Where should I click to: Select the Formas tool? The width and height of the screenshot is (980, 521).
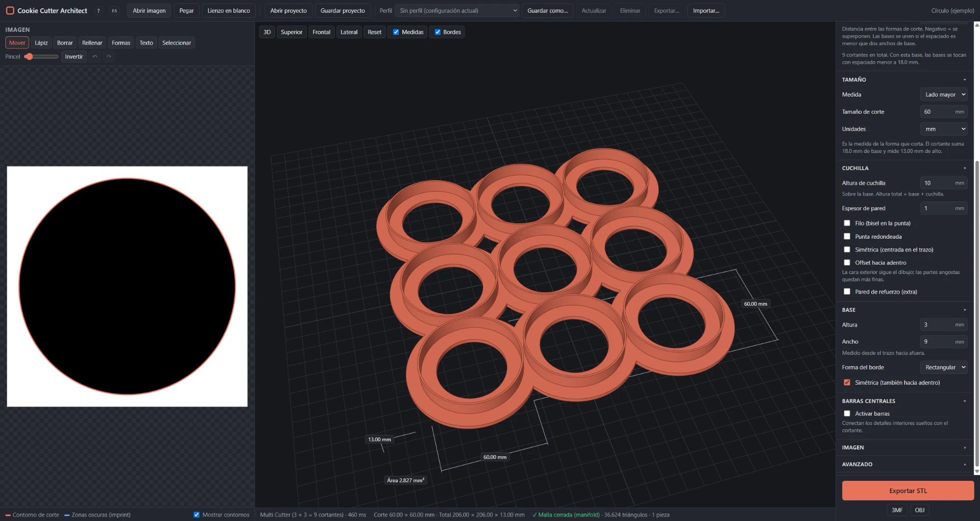(x=121, y=43)
